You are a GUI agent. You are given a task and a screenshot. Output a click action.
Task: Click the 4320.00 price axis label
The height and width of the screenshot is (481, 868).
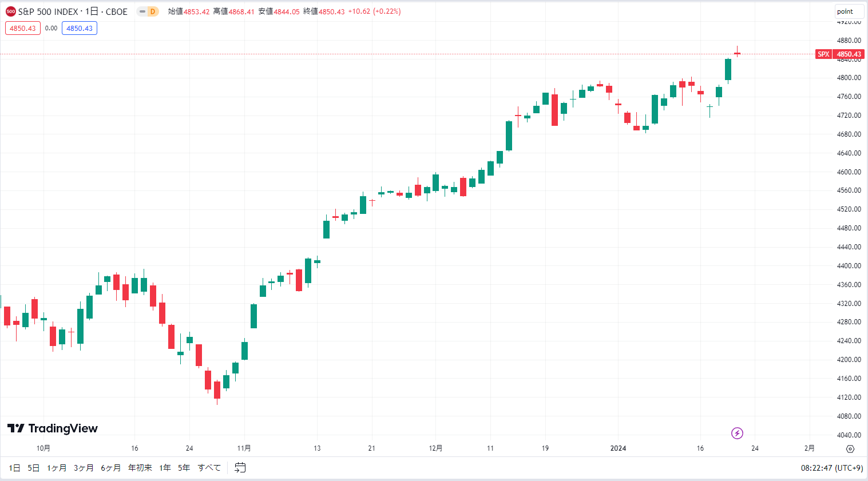click(849, 304)
